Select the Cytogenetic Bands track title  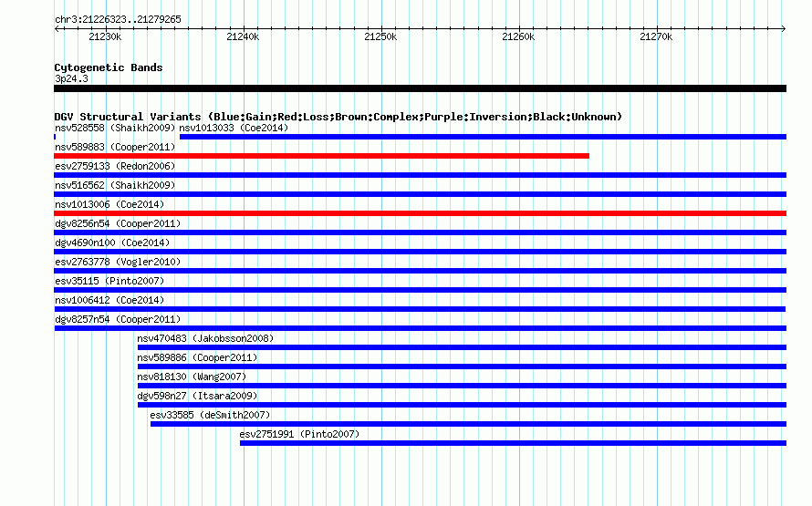point(109,67)
